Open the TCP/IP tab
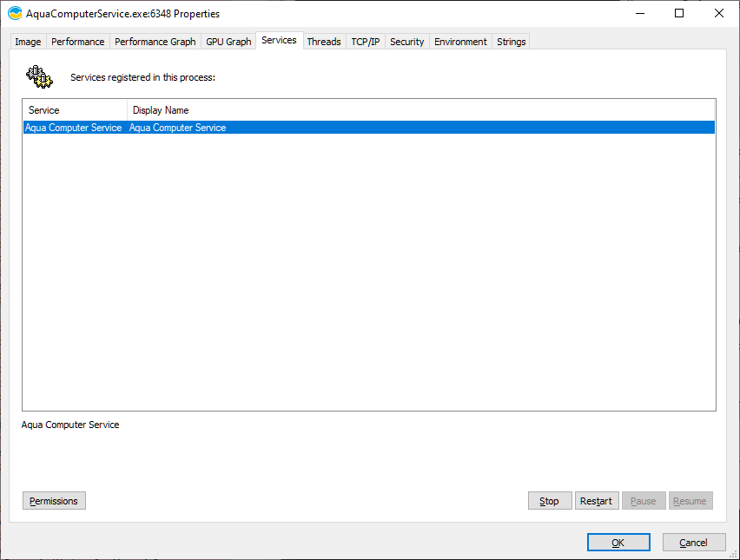The width and height of the screenshot is (740, 560). coord(366,42)
